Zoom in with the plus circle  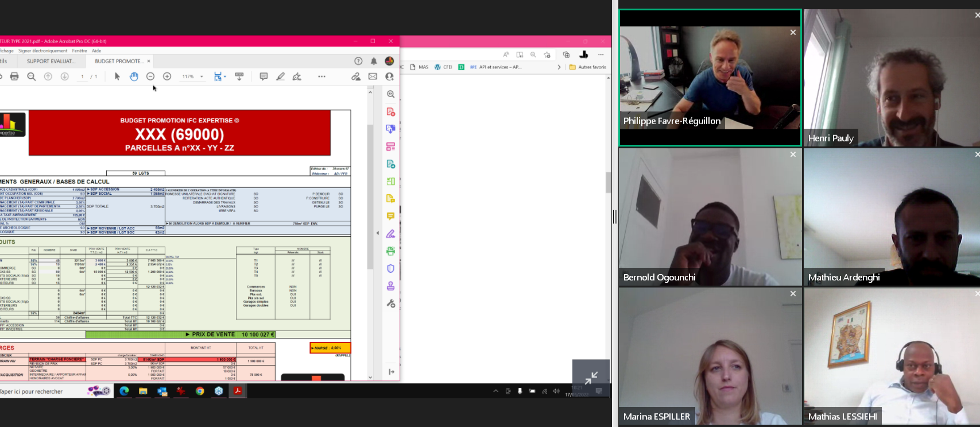click(167, 76)
